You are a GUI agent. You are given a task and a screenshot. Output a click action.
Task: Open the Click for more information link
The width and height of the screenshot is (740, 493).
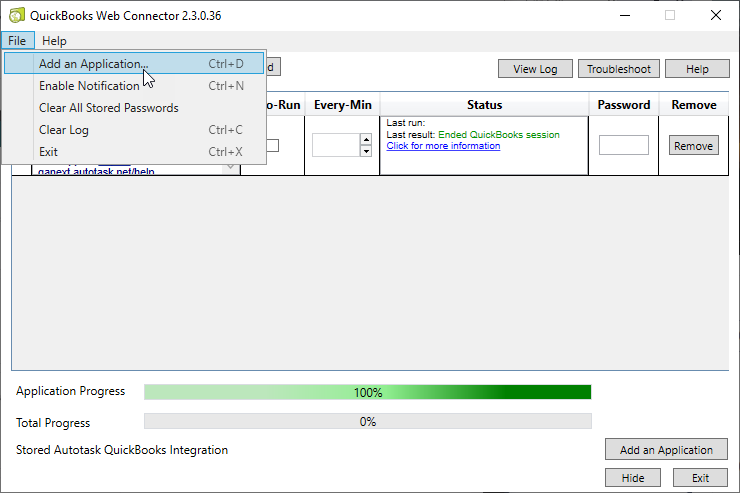click(443, 146)
